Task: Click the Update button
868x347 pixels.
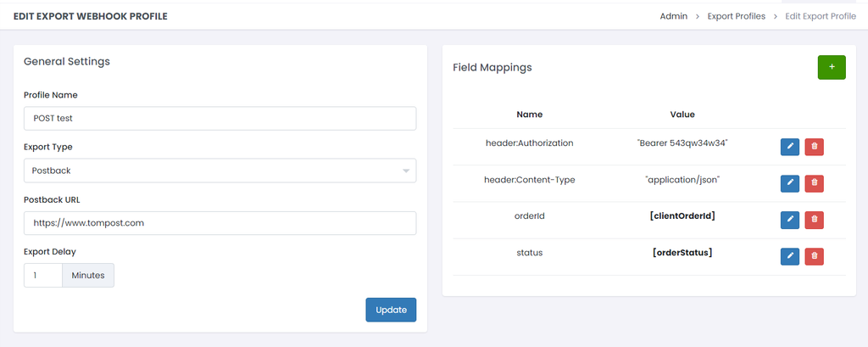Action: click(391, 310)
